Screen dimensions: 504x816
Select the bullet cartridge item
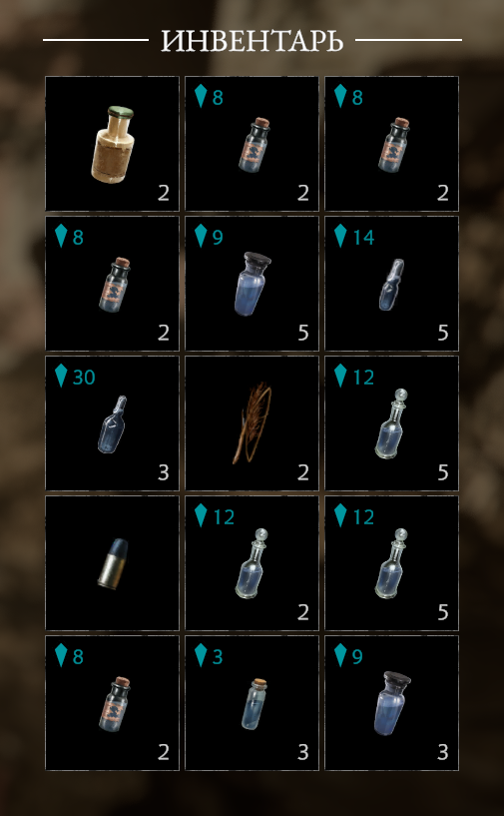(x=112, y=563)
